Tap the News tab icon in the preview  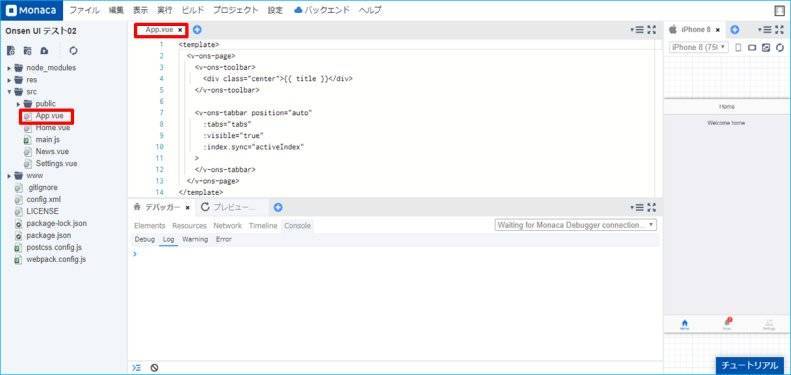pyautogui.click(x=727, y=324)
